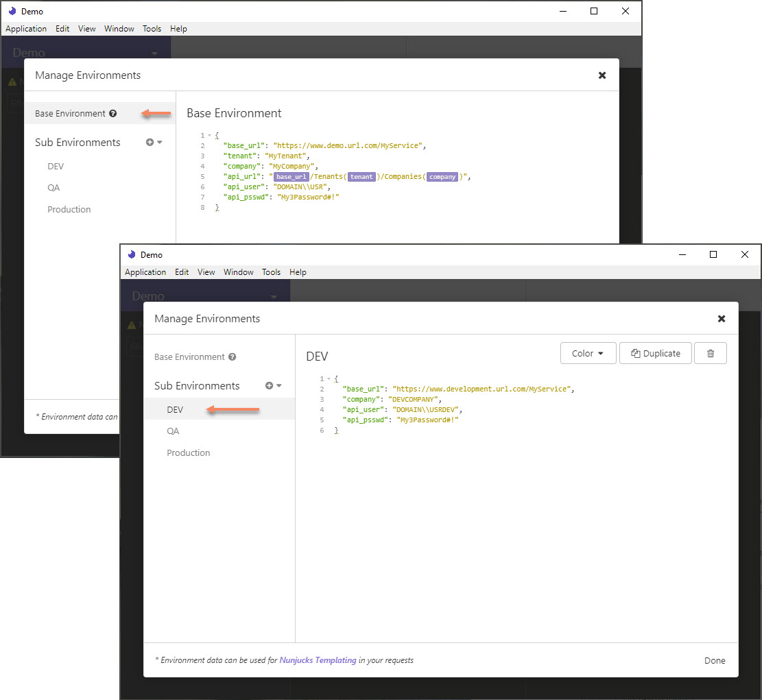Click the tenant template tag in api_url
This screenshot has height=700, width=762.
point(361,177)
